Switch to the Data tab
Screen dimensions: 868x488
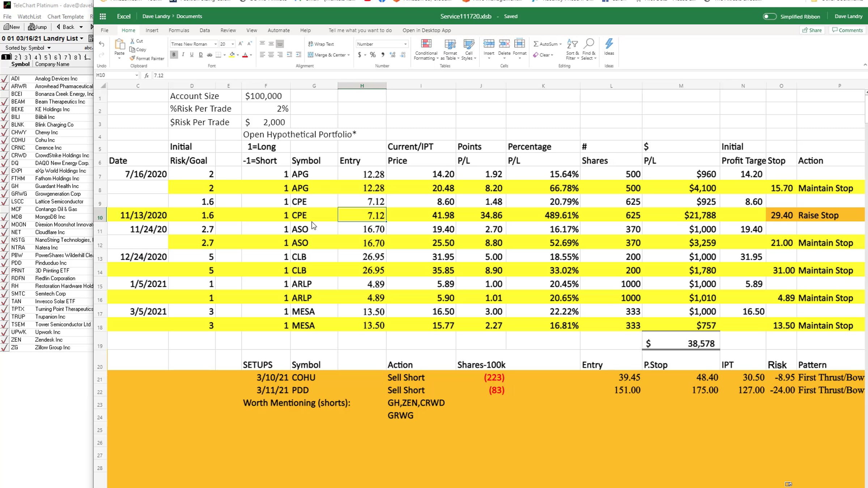205,30
